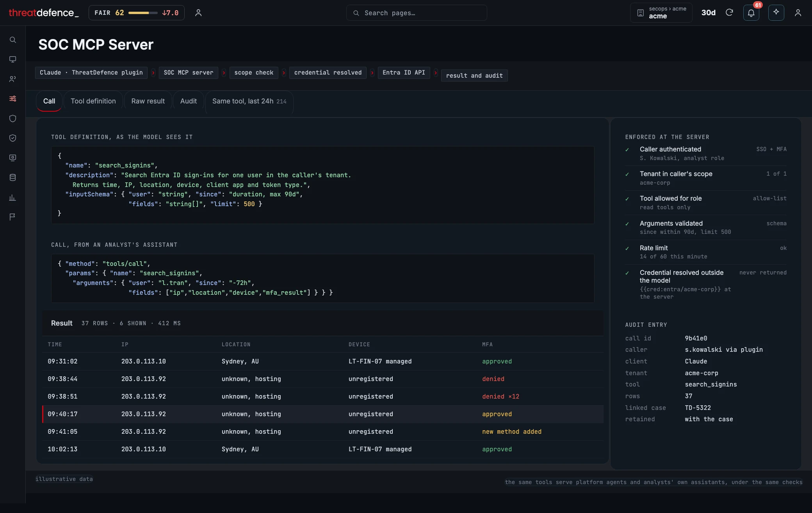The image size is (812, 513).
Task: Click the Caller authenticated check entry
Action: [x=706, y=153]
